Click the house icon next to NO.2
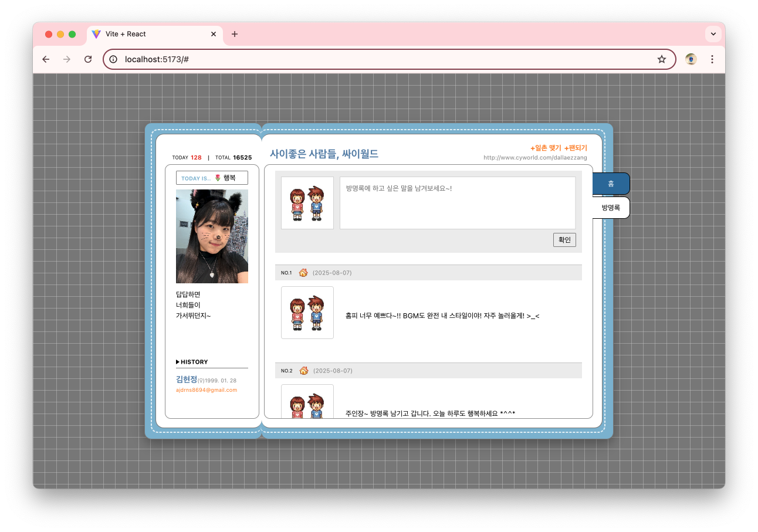 click(304, 371)
